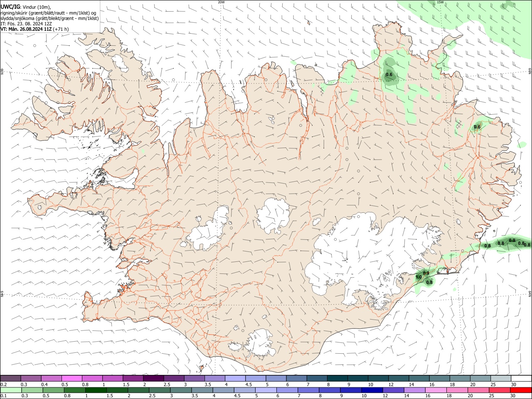Click the "20W" longitude label
532x399 pixels.
click(x=221, y=2)
